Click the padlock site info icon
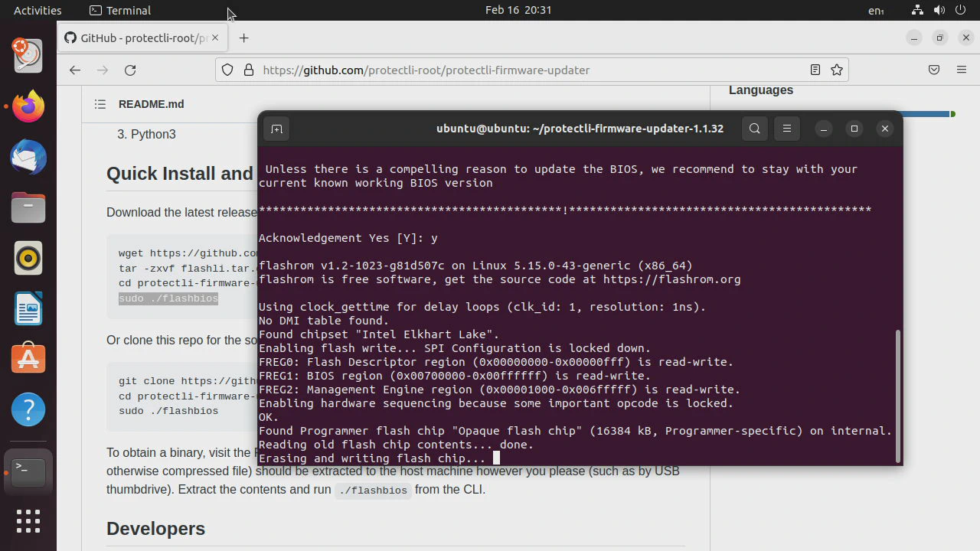Screen dimensions: 980x551 coord(248,70)
